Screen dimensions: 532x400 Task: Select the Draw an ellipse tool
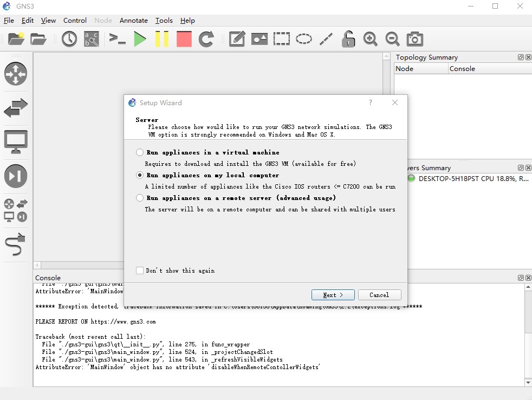[304, 39]
